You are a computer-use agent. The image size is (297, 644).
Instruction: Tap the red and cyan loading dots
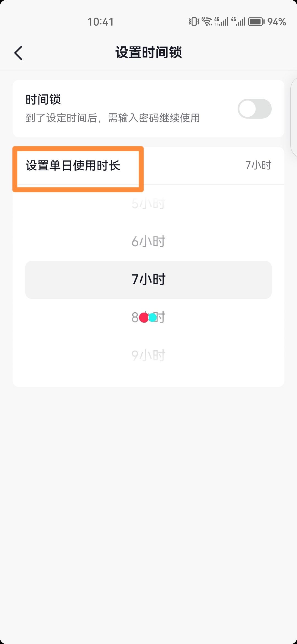coord(148,318)
